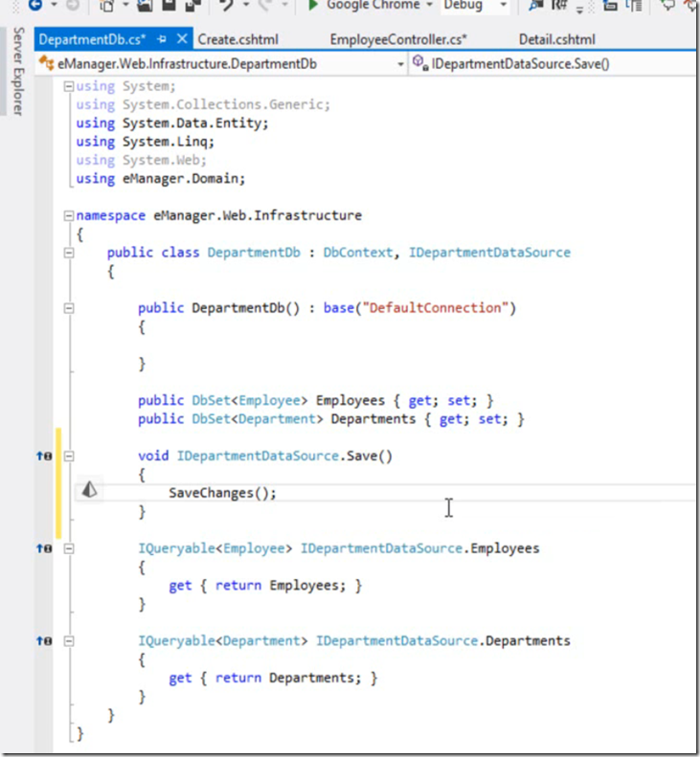Click the implements-interface glyph beside Save()
The image size is (700, 757).
coord(44,456)
